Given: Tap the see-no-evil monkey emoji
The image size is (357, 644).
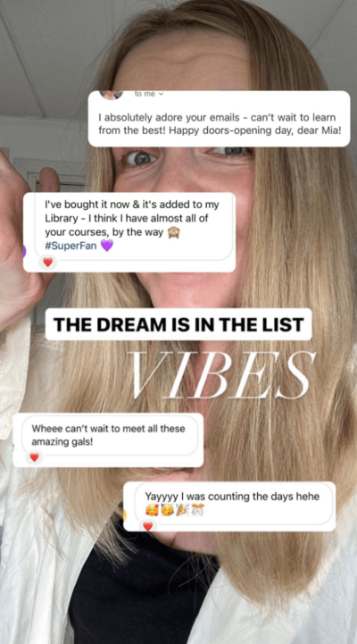Looking at the screenshot, I should tap(174, 232).
